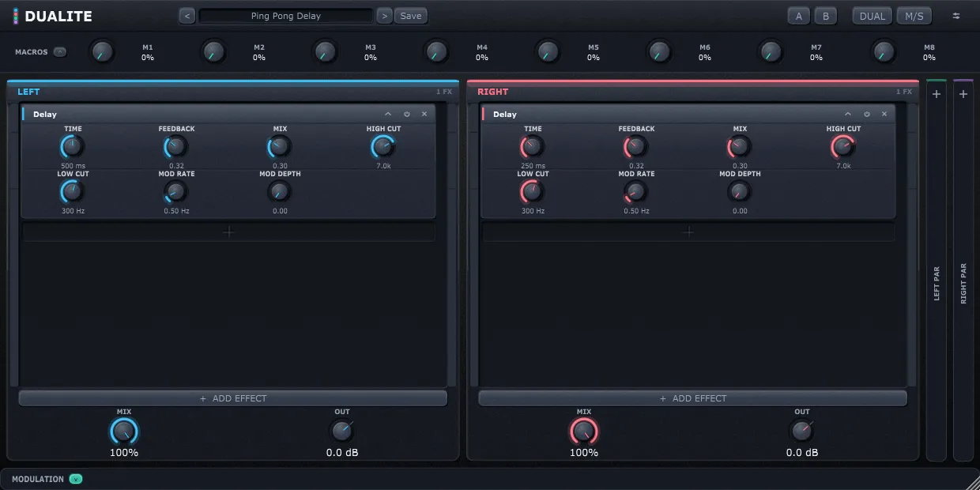Viewport: 980px width, 490px height.
Task: Click the Right Delay Mod Depth knob
Action: tap(740, 191)
